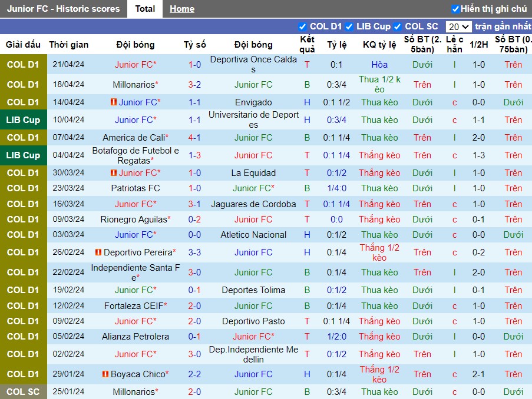Click the 4-1 score versus America de Cali
Screen dimensions: 532x399
coord(195,138)
